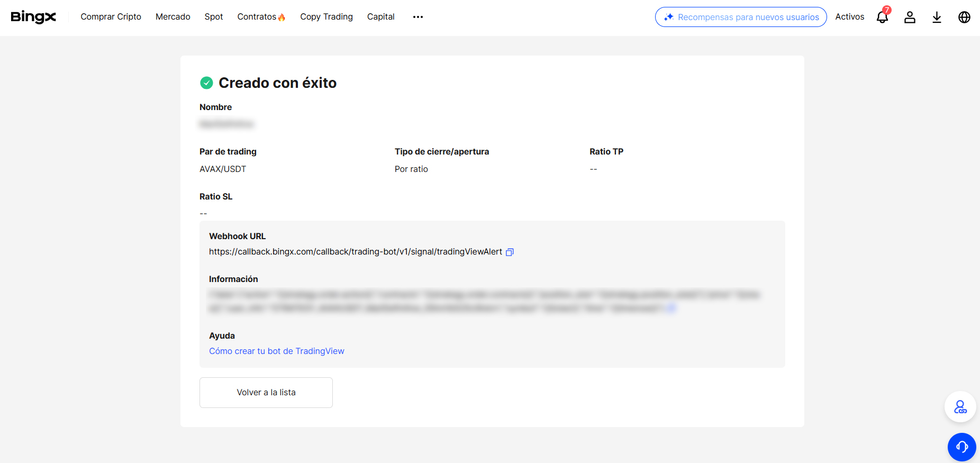The width and height of the screenshot is (980, 463).
Task: Open the floating headset support button
Action: pyautogui.click(x=961, y=447)
